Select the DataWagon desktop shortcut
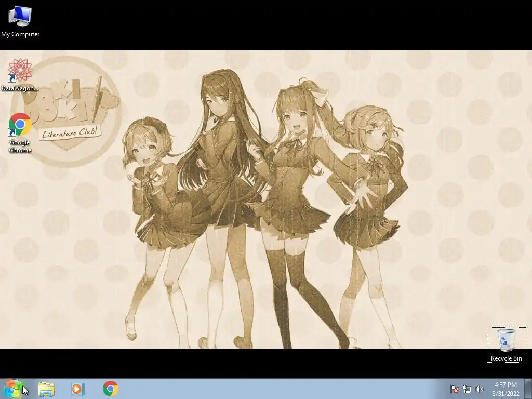This screenshot has width=532, height=399. tap(20, 75)
